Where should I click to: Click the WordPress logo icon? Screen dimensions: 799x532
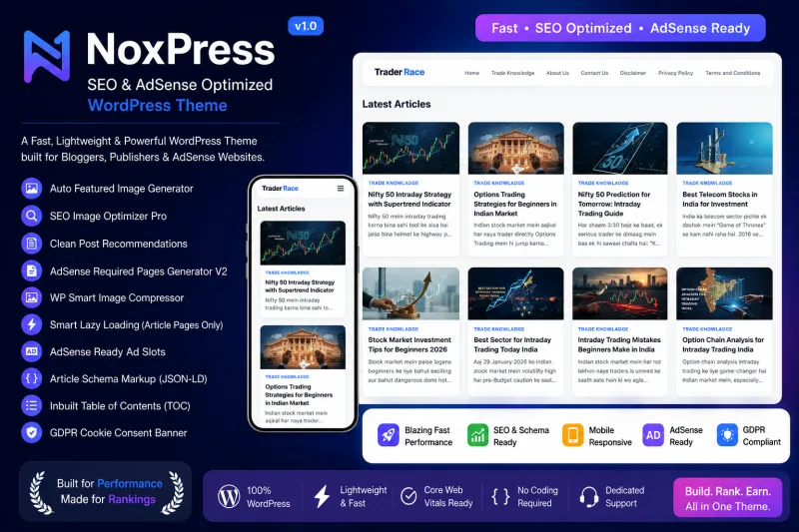tap(229, 496)
